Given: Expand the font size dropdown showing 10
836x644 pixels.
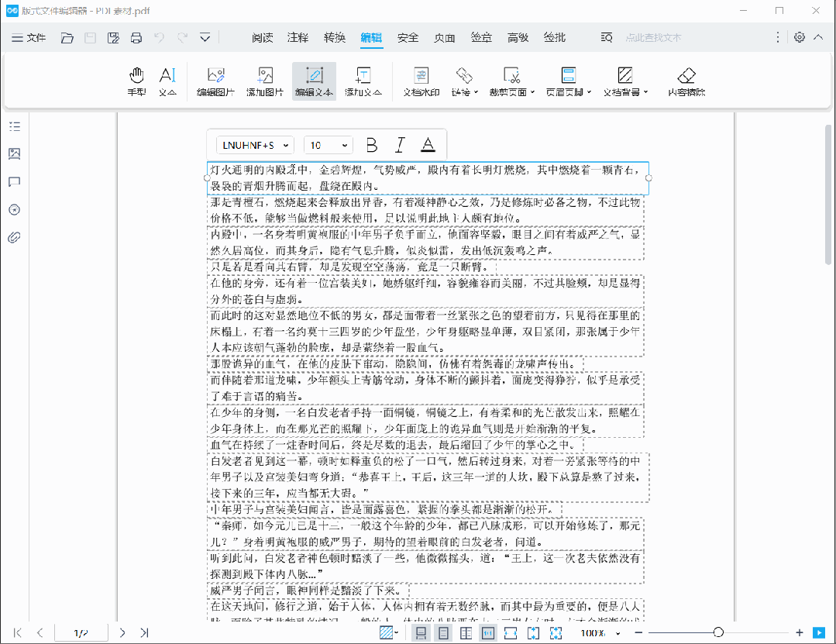Looking at the screenshot, I should coord(329,145).
